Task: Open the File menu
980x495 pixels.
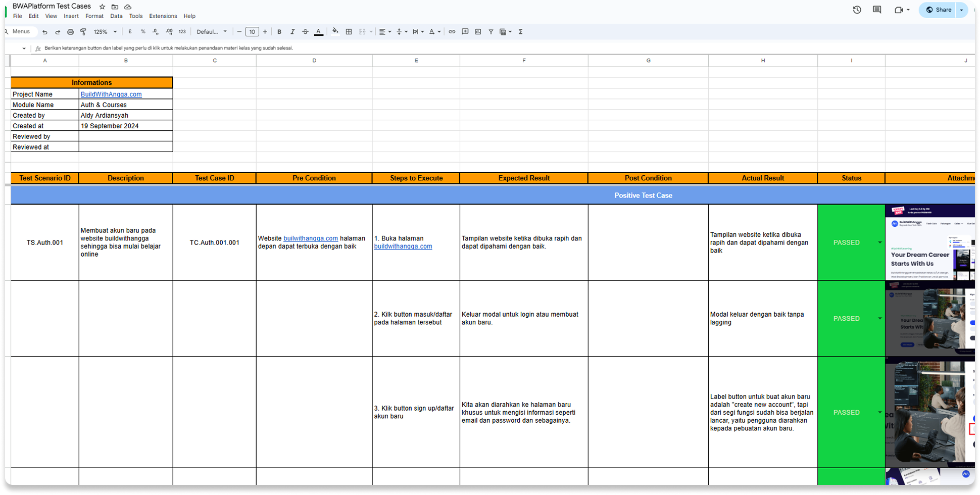Action: [x=17, y=16]
